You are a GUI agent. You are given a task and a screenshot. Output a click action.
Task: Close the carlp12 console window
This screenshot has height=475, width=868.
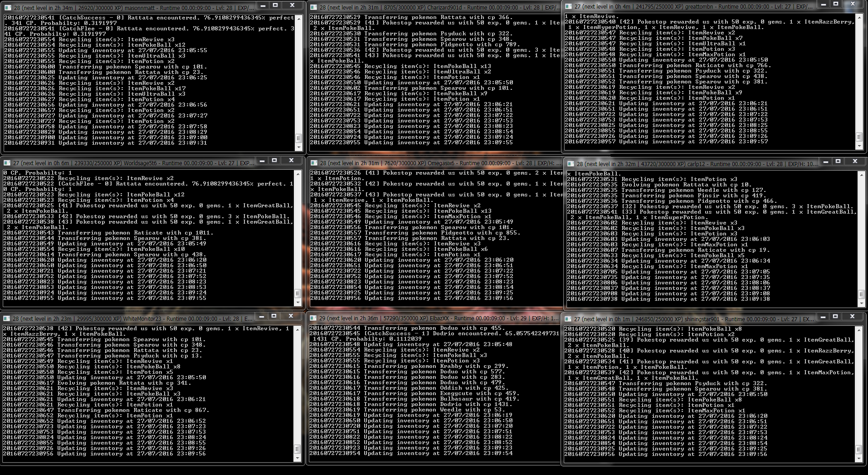855,162
